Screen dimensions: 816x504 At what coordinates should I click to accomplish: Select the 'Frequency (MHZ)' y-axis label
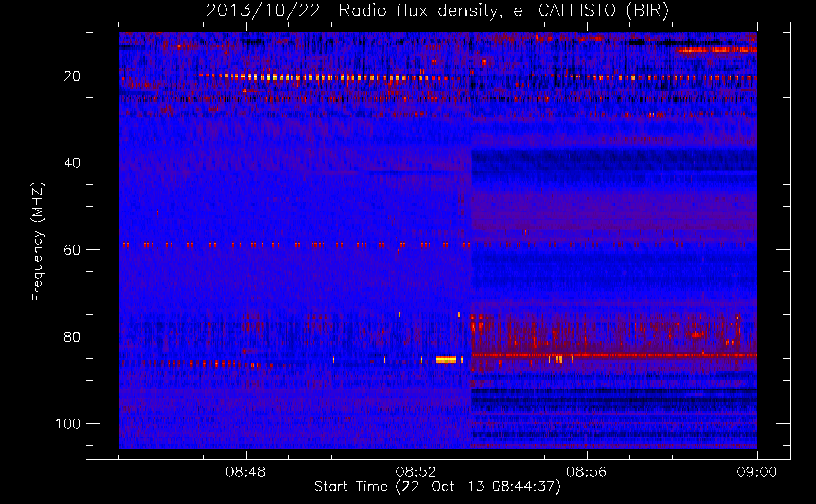tap(38, 242)
